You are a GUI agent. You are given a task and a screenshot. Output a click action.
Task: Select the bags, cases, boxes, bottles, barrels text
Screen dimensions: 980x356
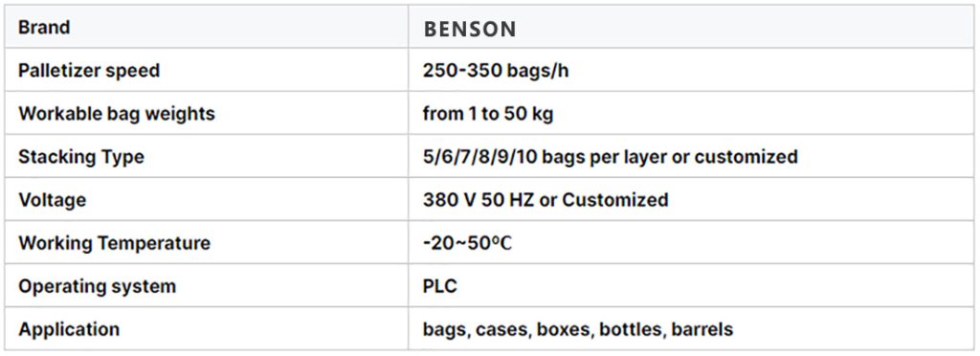[x=578, y=329]
